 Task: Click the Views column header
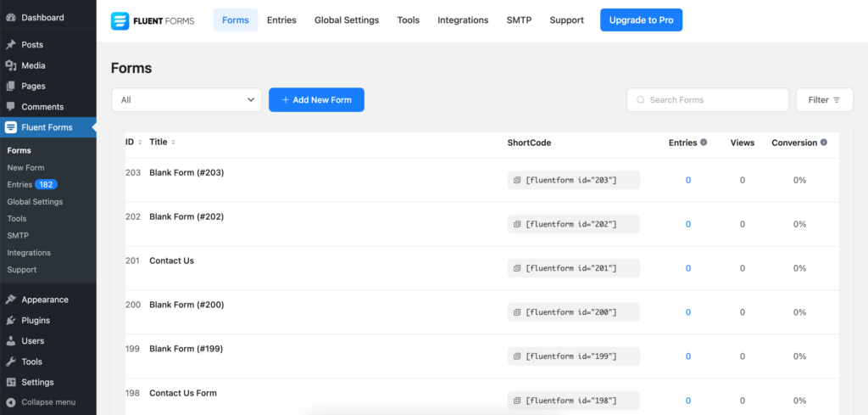743,143
